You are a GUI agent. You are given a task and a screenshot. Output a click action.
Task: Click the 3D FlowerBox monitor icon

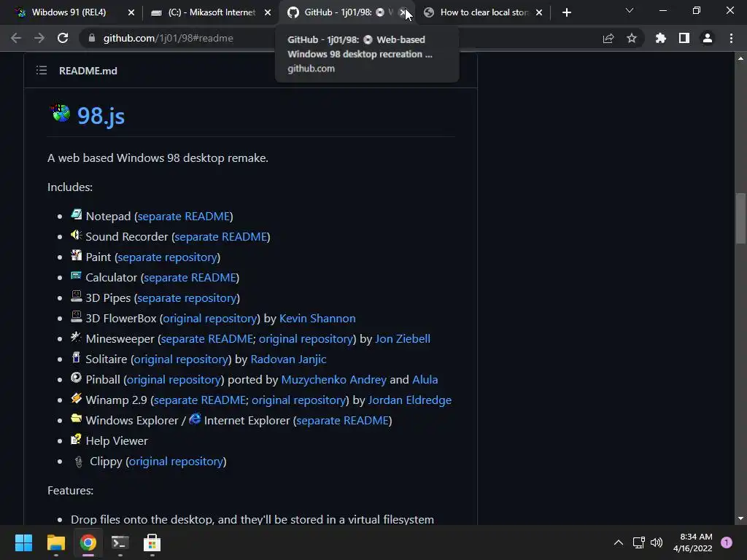point(76,316)
